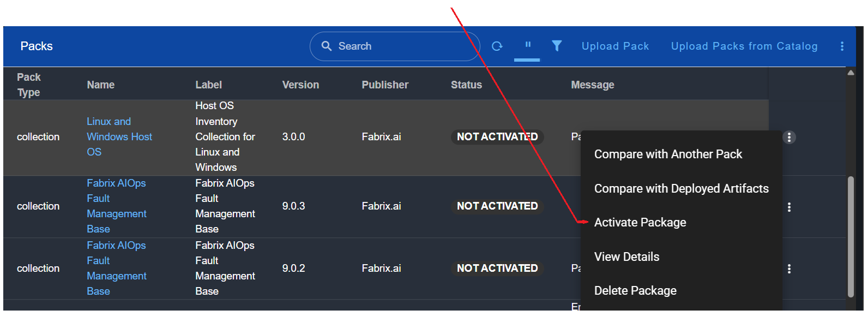The image size is (868, 316).
Task: Open the header three-dot options menu
Action: point(842,46)
